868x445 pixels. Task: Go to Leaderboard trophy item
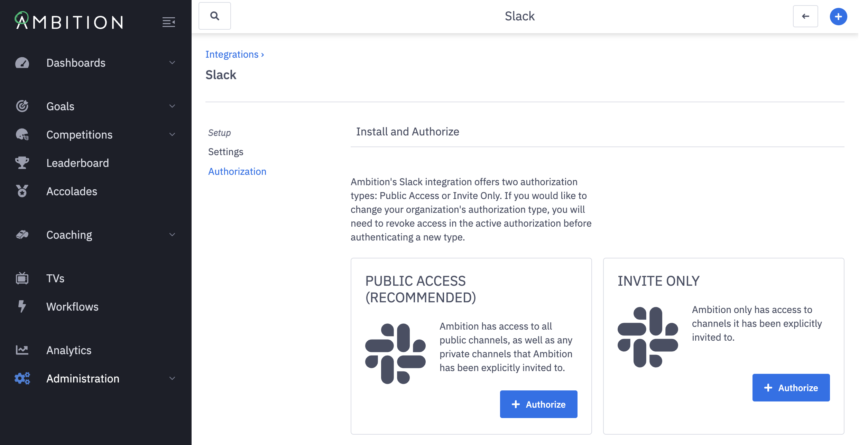coord(77,163)
